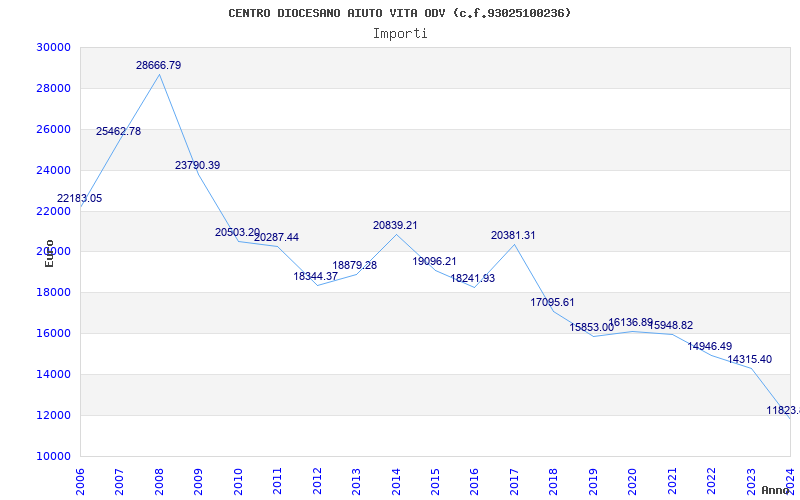Click x-axis year 2022
This screenshot has height=500, width=800.
click(711, 482)
